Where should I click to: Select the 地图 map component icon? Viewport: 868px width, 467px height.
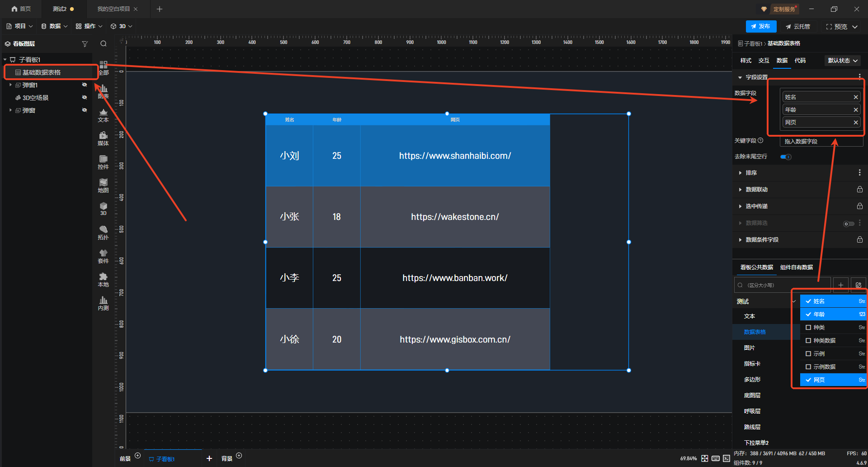click(103, 185)
